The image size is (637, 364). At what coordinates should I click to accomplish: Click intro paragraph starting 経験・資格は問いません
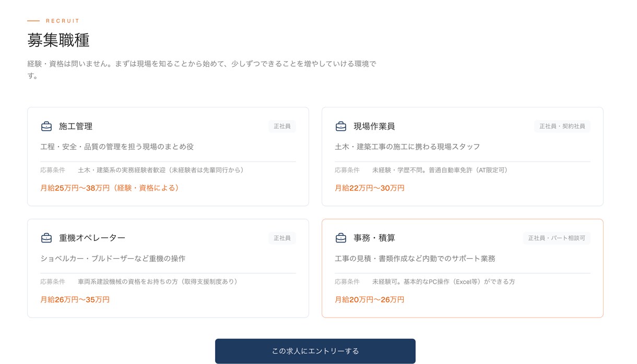click(x=202, y=70)
